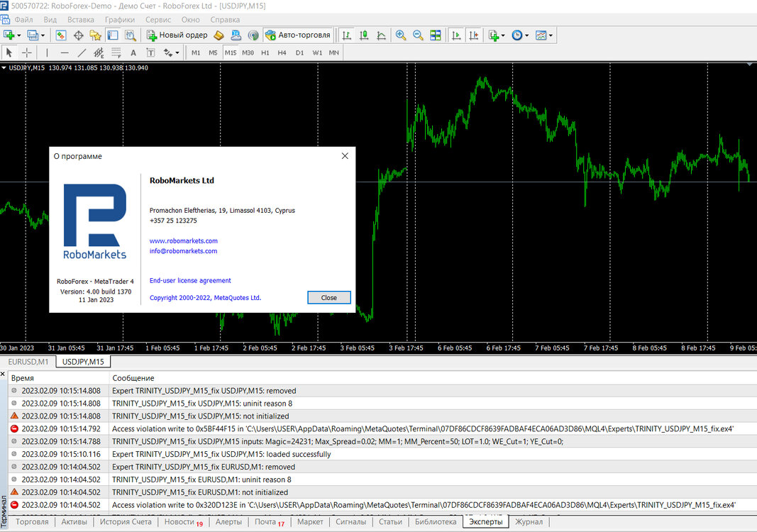
Task: Switch chart to M30 timeframe
Action: point(248,52)
